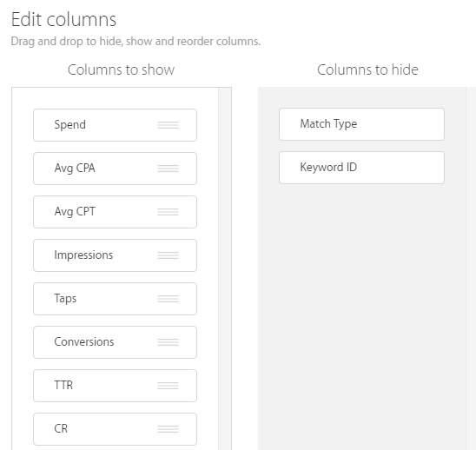Click the Avg CPA drag handle icon
Image resolution: width=476 pixels, height=450 pixels.
click(x=168, y=169)
